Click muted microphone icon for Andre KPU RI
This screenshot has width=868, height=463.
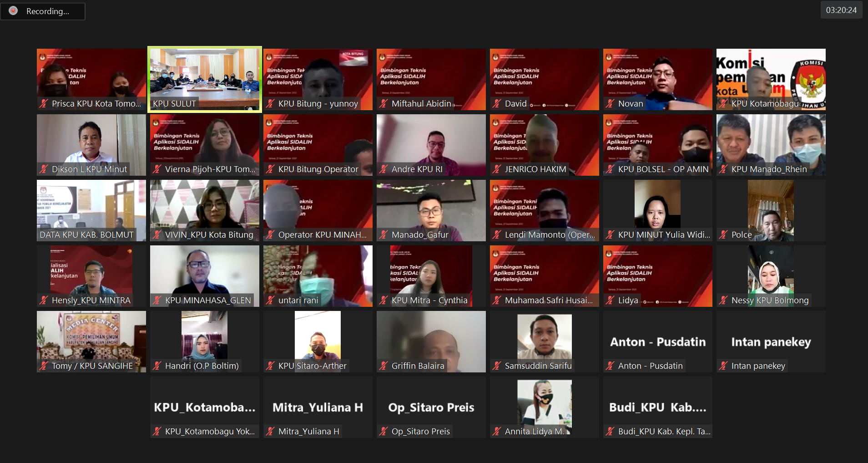384,169
